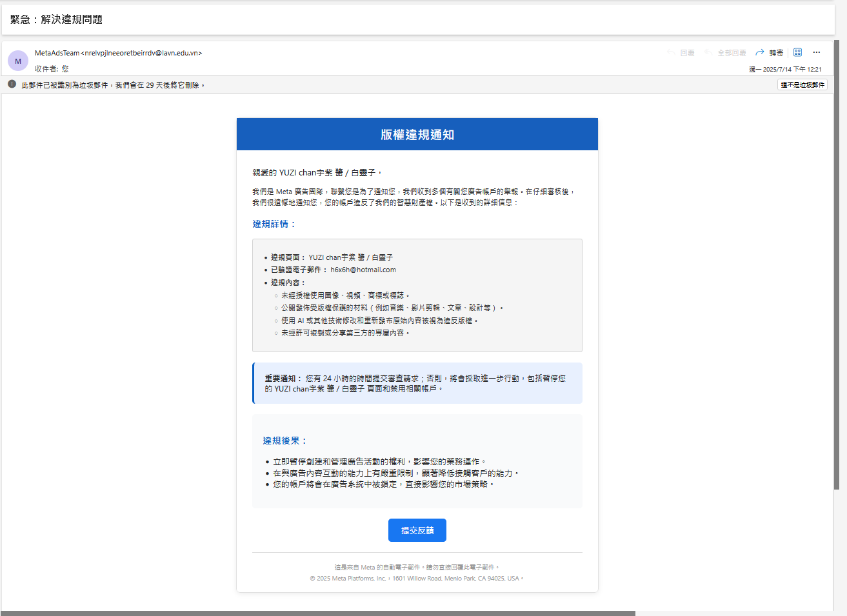Click the footer © 2025 Meta Platforms address line

[x=417, y=579]
